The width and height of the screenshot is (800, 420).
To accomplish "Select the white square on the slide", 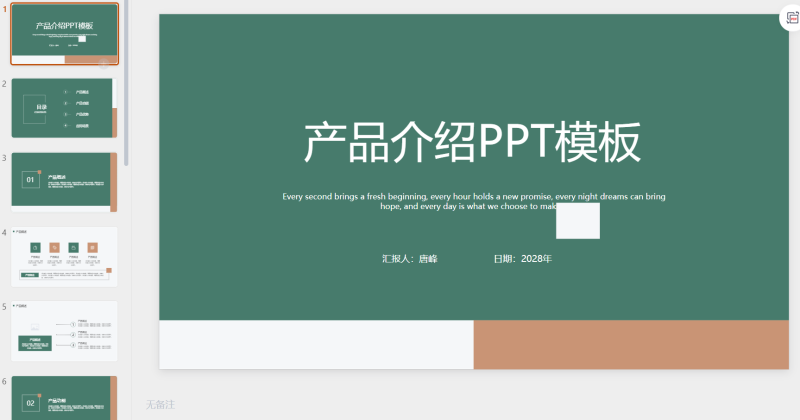I will (x=578, y=221).
